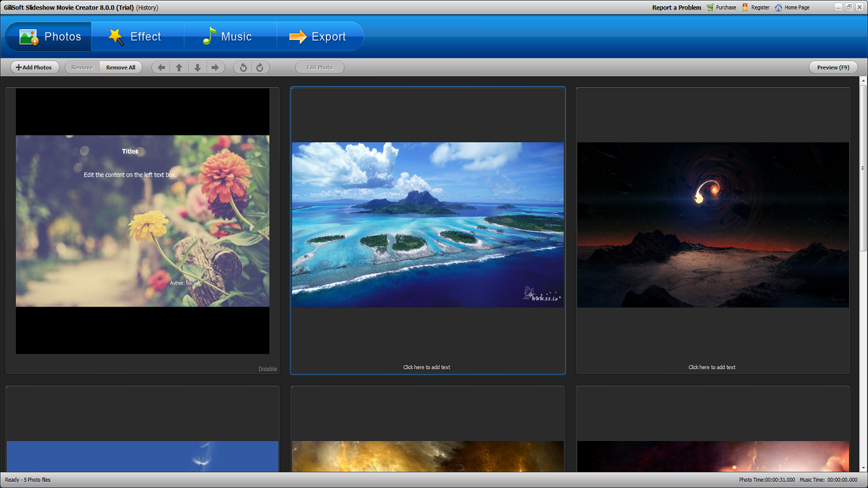The image size is (868, 488).
Task: Move selected photo up with arrow
Action: tap(179, 67)
